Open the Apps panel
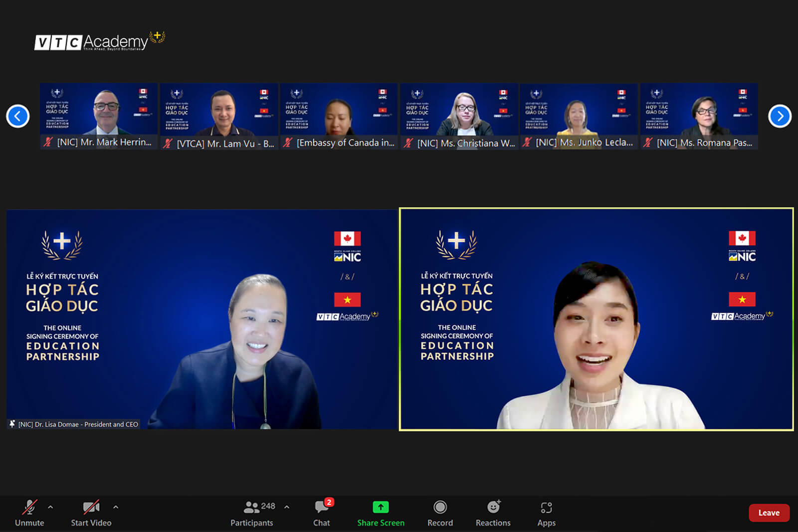The height and width of the screenshot is (532, 798). pyautogui.click(x=546, y=513)
